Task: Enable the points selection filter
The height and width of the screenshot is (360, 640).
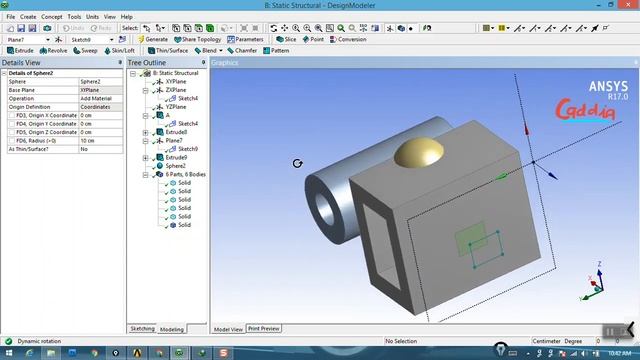Action: (176, 28)
